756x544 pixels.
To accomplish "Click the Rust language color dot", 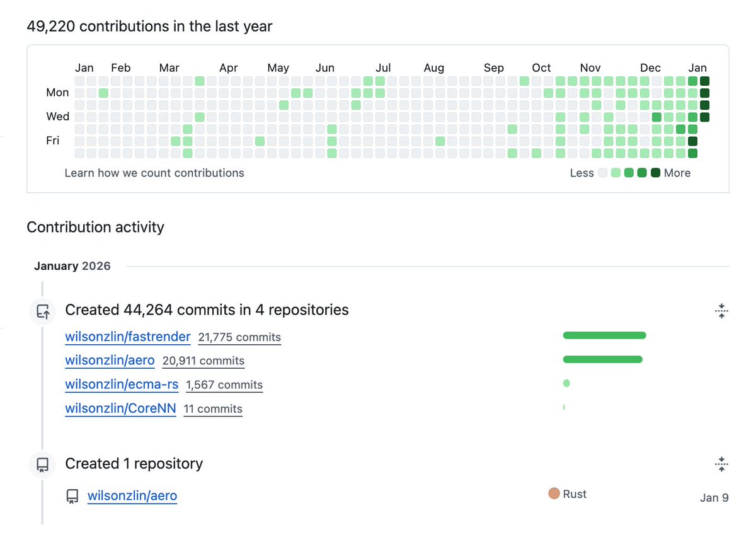I will pyautogui.click(x=554, y=494).
